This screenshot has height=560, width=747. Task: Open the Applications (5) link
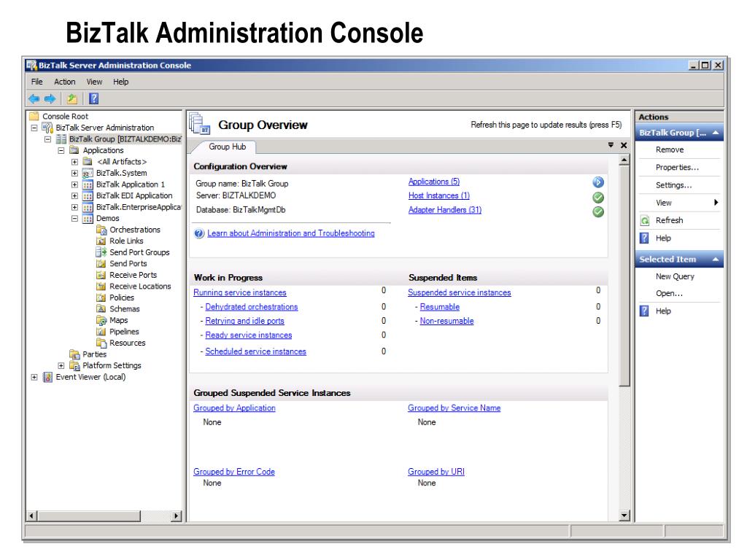tap(434, 182)
